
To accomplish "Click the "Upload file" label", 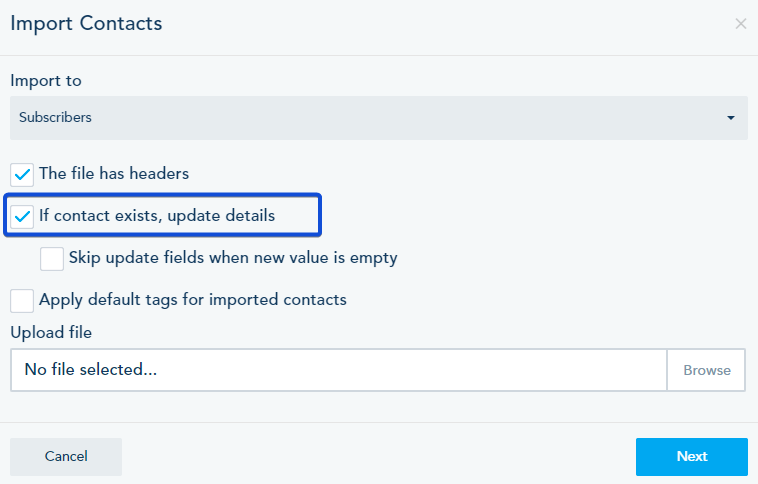I will point(51,332).
